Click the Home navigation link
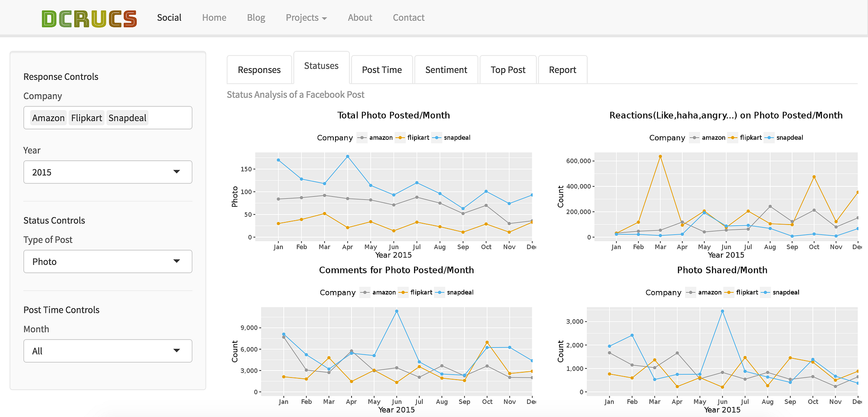 214,18
